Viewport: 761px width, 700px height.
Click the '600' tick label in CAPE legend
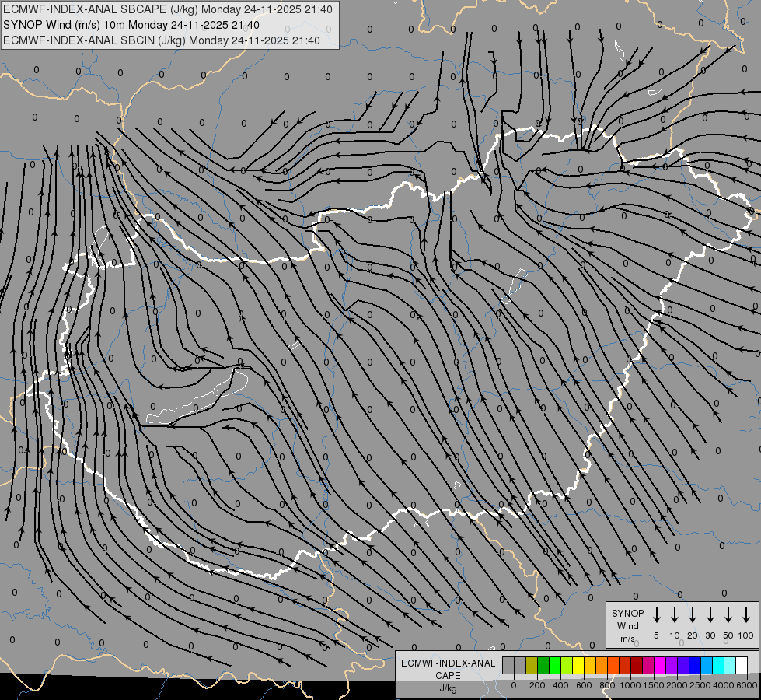click(584, 685)
